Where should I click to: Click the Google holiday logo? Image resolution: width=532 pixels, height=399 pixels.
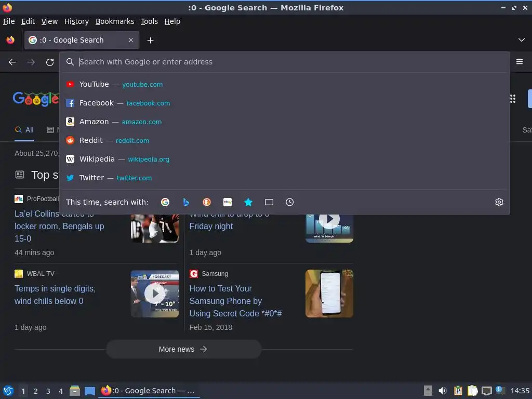36,99
